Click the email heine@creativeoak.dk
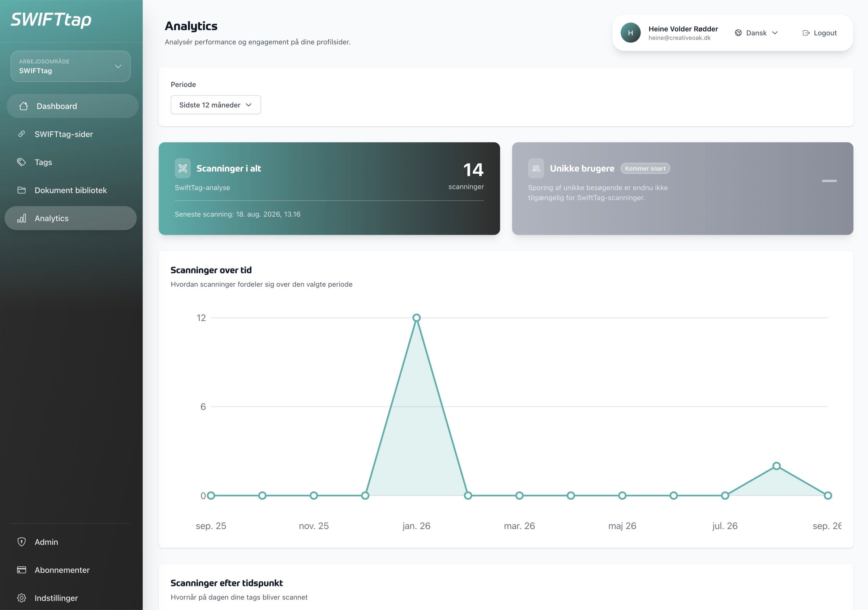The image size is (868, 610). [679, 38]
